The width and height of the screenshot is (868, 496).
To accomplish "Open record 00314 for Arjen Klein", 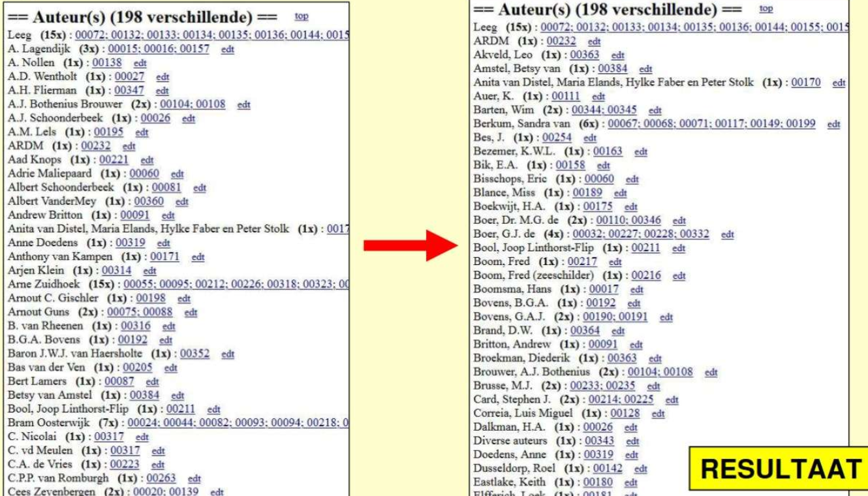I will coord(116,270).
